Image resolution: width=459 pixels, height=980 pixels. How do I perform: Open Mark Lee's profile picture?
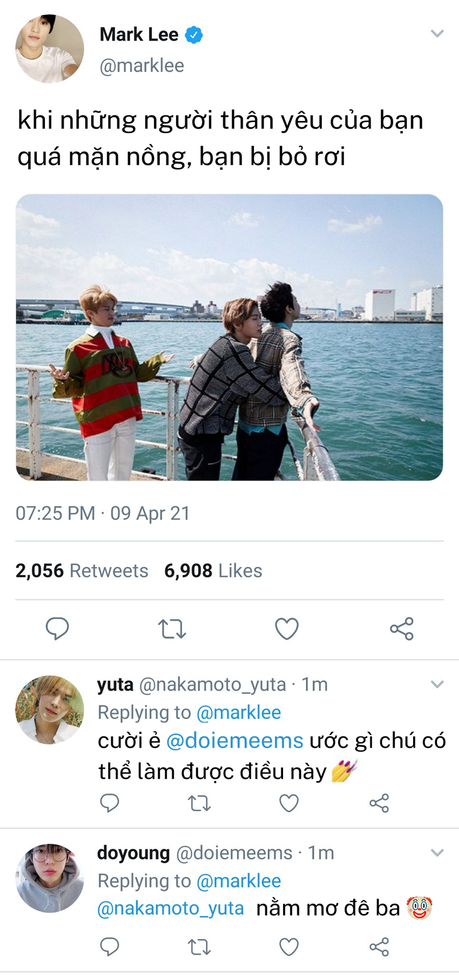coord(49,49)
